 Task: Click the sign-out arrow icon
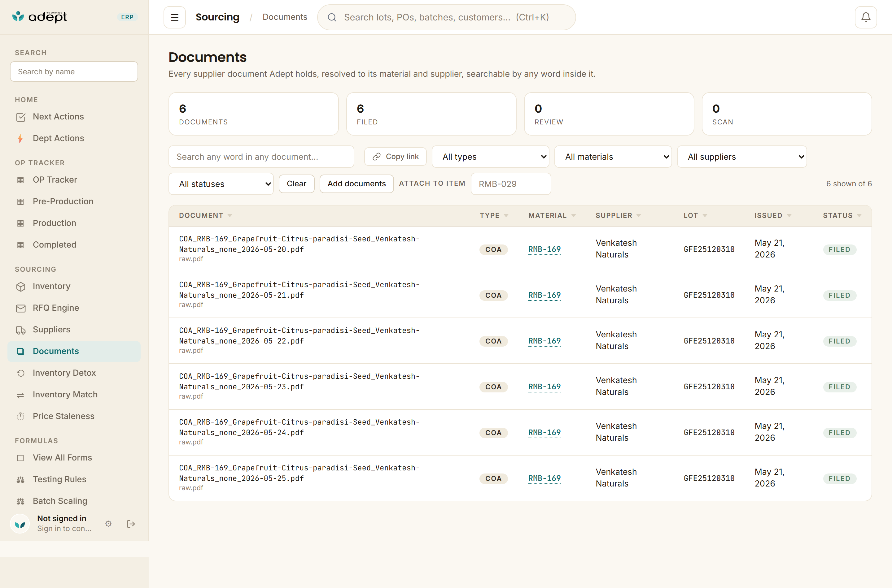click(x=131, y=524)
